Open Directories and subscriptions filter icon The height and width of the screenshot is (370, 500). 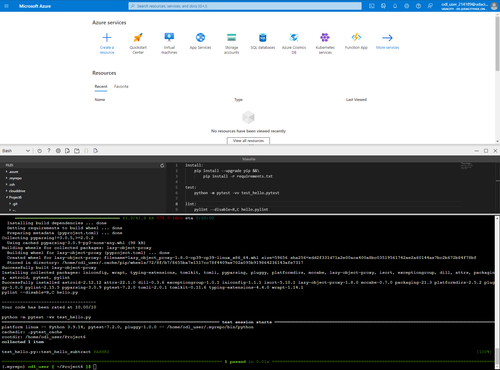click(x=383, y=6)
